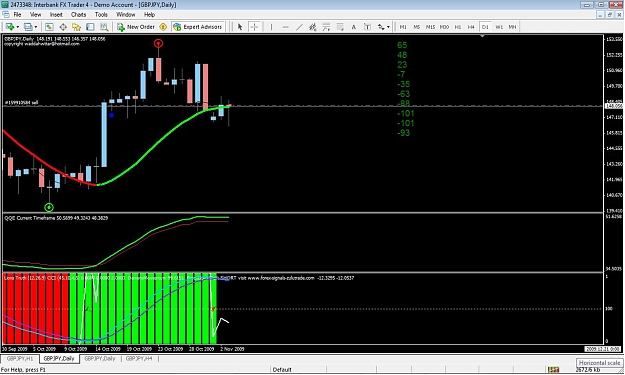Restore the inner chart window button

(610, 15)
